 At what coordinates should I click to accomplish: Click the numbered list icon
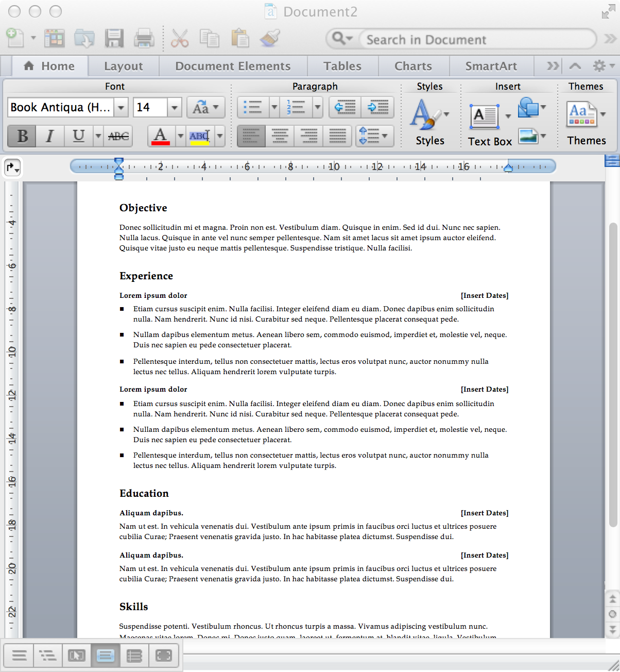[x=296, y=107]
